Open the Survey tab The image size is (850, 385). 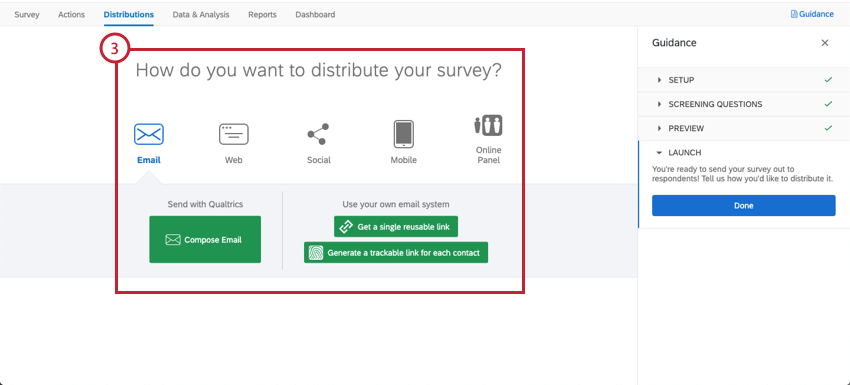coord(27,15)
